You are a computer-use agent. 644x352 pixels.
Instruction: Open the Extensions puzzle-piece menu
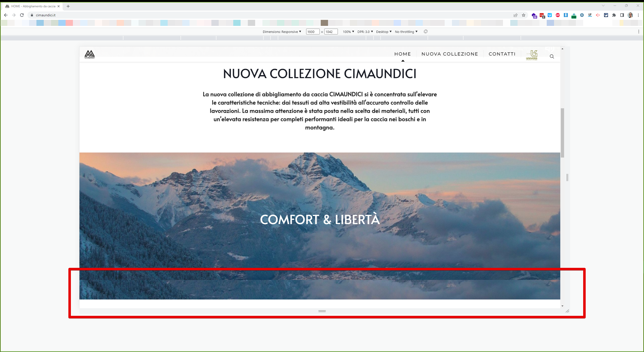coord(614,15)
